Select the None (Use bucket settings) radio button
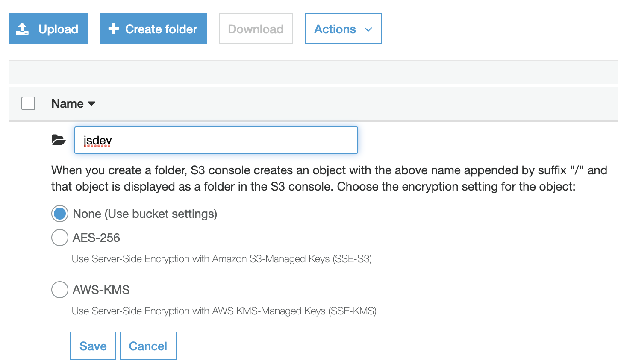This screenshot has height=364, width=618. tap(60, 214)
